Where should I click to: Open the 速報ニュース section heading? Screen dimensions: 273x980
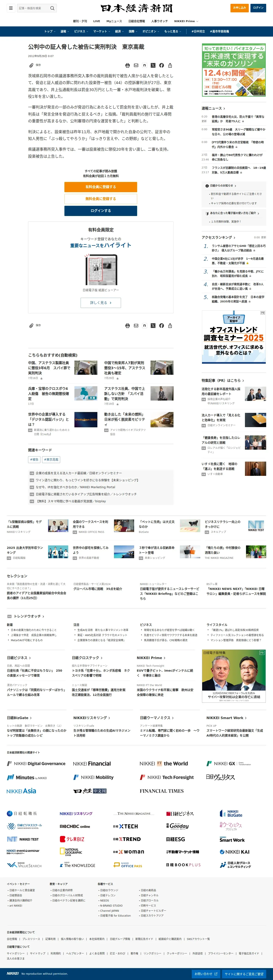tap(213, 108)
